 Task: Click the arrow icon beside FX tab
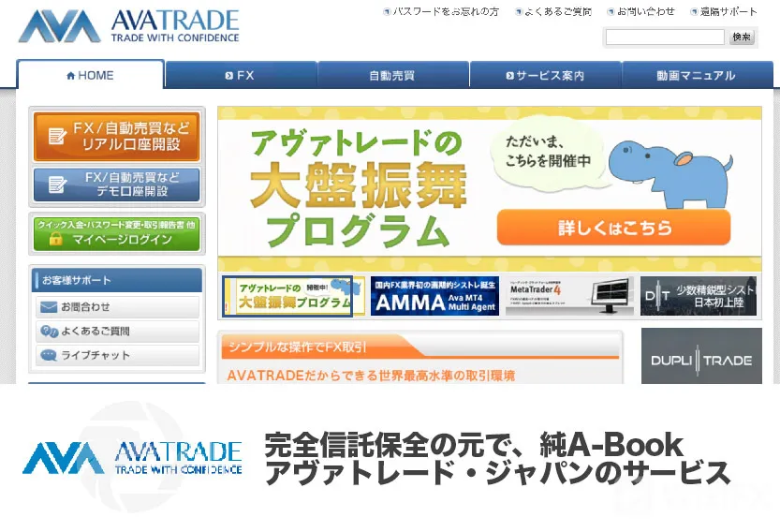coord(228,76)
